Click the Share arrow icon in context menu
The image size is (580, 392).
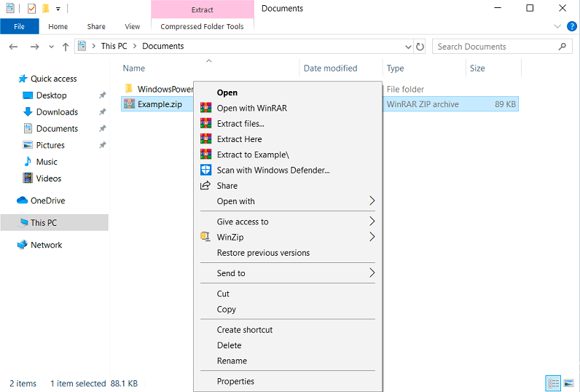pos(205,185)
